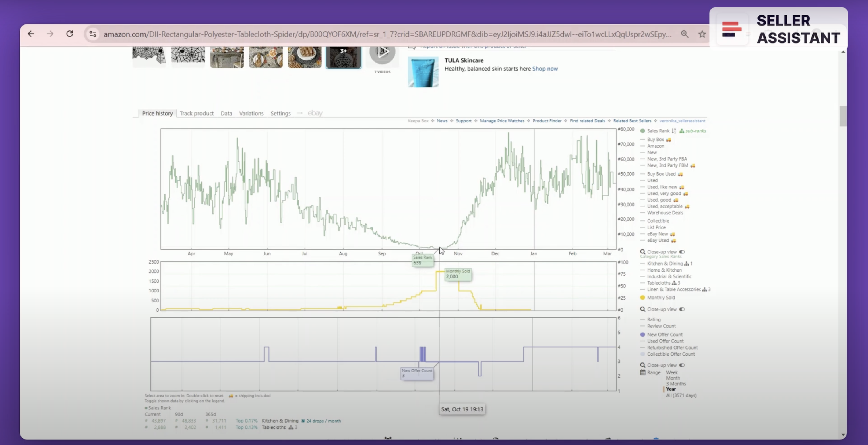Toggle Close-up view for Monthly Sold chart
The image size is (868, 445).
[x=682, y=309]
